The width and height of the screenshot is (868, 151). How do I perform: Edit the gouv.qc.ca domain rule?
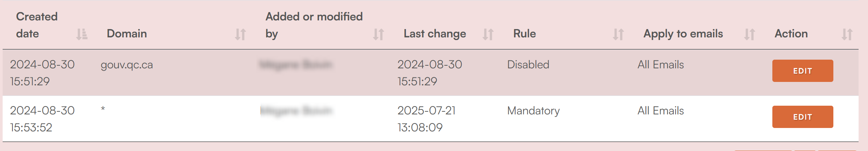[x=802, y=71]
